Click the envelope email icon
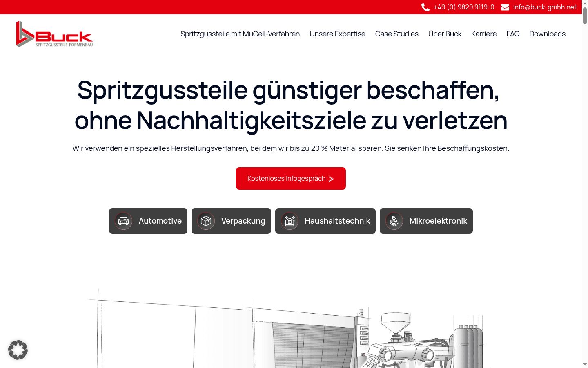This screenshot has width=588, height=368. [505, 7]
